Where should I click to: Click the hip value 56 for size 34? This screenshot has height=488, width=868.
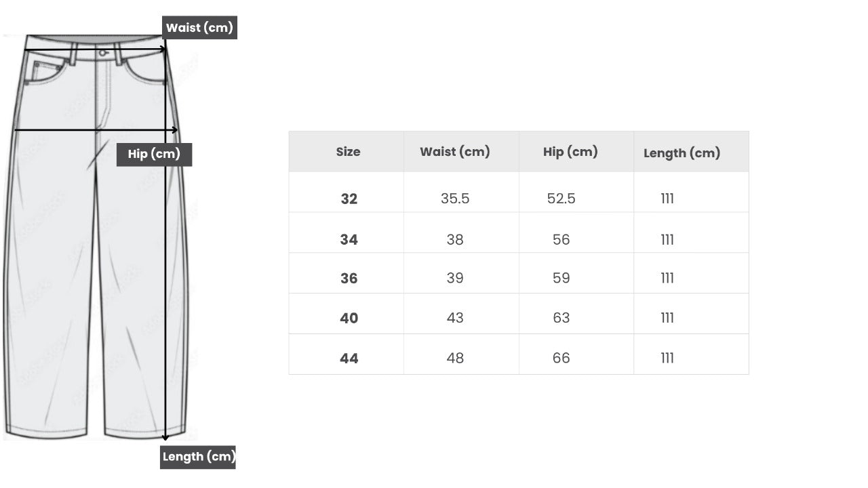[561, 240]
